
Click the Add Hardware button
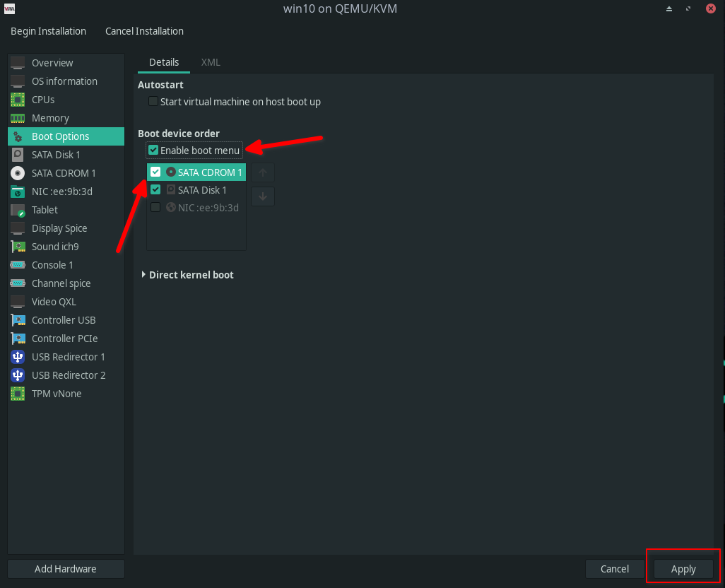pyautogui.click(x=66, y=569)
